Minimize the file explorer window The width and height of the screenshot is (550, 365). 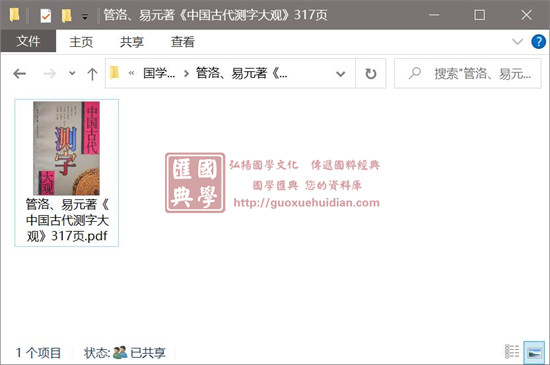[x=434, y=15]
